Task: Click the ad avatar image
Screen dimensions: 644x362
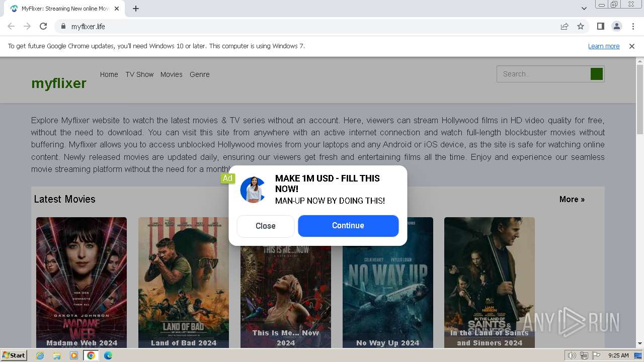Action: point(253,190)
